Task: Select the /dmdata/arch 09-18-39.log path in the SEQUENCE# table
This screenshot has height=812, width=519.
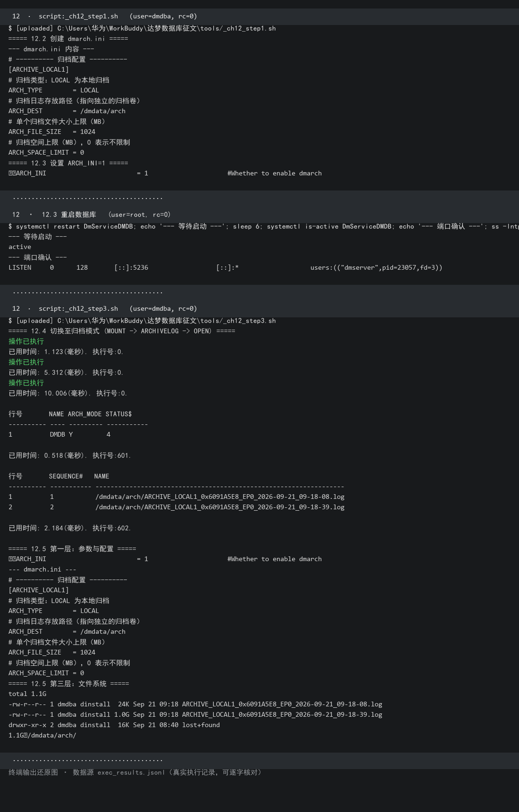Action: [220, 507]
